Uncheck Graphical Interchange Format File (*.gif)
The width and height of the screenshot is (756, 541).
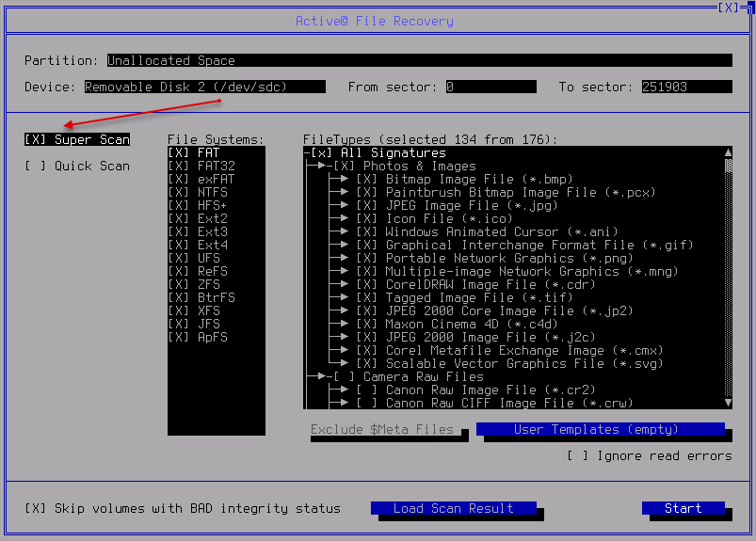367,246
